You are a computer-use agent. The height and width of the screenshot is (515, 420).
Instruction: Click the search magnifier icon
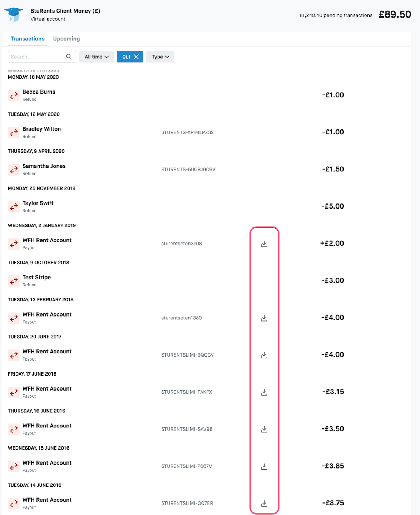click(x=69, y=57)
